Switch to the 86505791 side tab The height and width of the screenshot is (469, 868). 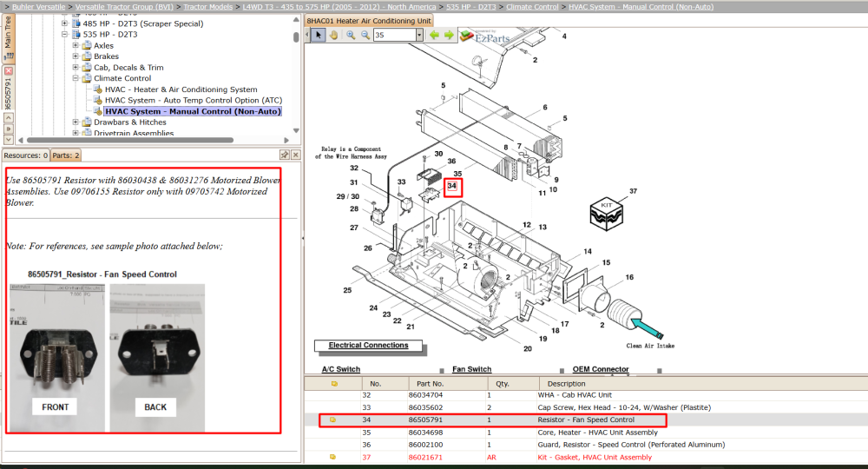[9, 93]
